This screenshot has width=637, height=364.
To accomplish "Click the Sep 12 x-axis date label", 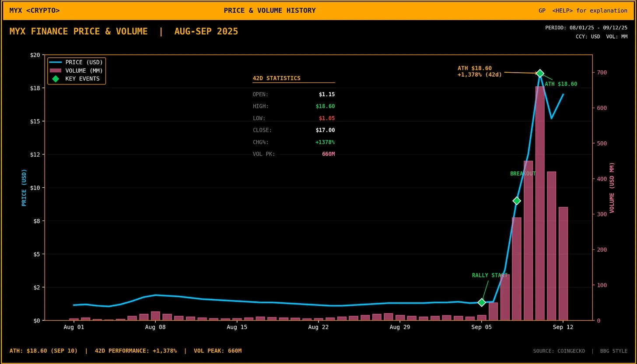I will 563,327.
